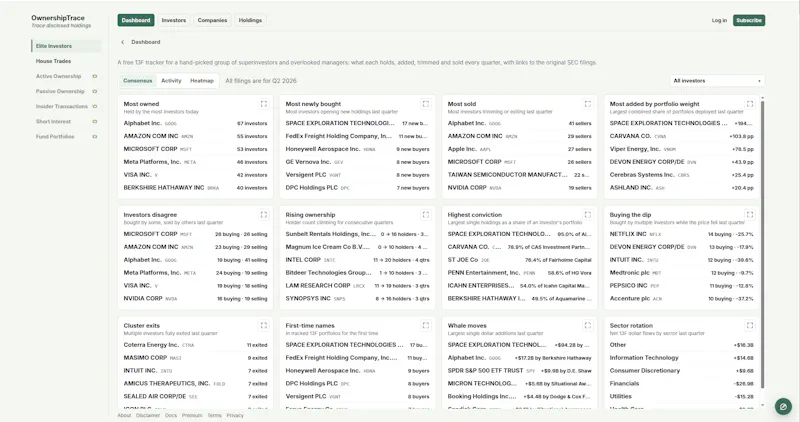Click the page vertical scrollbar

tap(763, 244)
